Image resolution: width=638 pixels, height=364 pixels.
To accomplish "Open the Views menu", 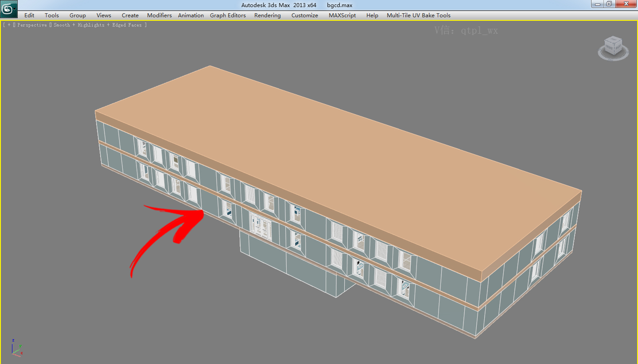I will tap(104, 15).
